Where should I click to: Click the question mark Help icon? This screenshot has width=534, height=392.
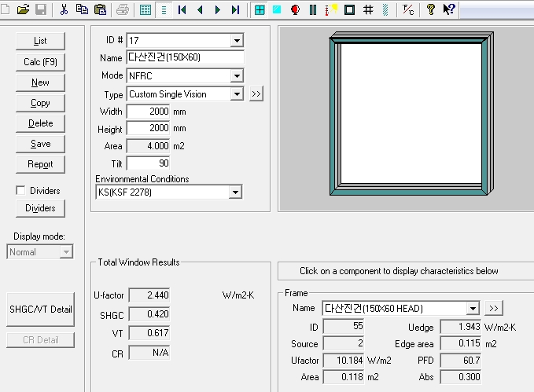[430, 9]
